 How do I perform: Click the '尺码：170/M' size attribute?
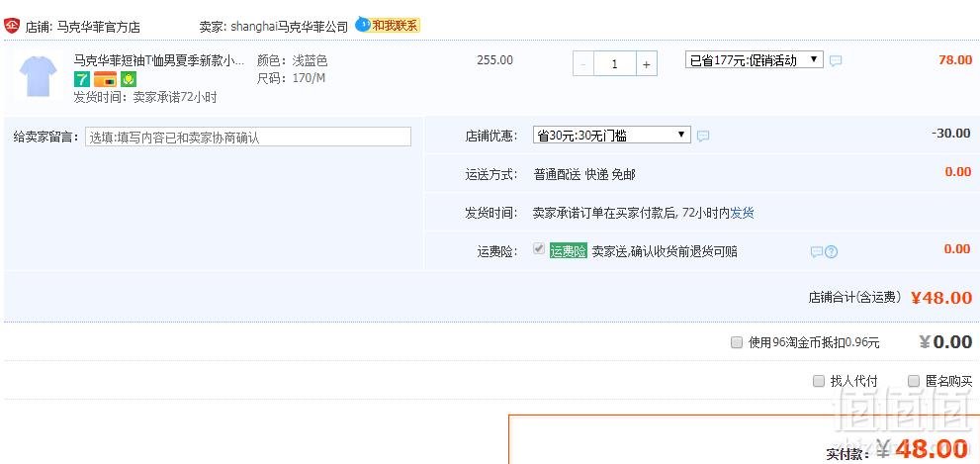point(292,78)
